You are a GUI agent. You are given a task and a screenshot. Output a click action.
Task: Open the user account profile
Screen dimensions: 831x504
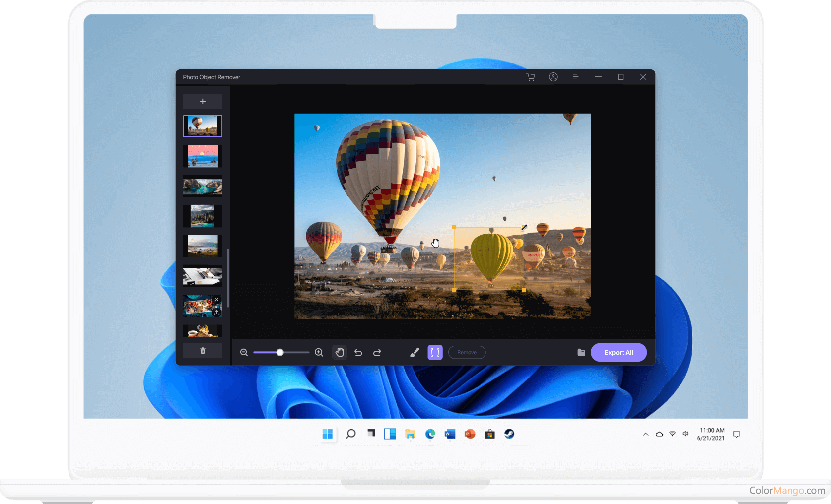(553, 77)
